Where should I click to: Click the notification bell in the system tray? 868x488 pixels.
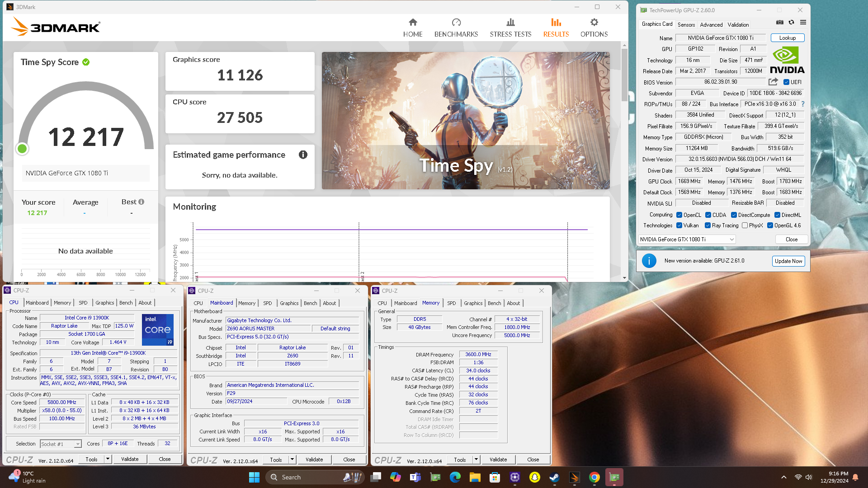855,477
